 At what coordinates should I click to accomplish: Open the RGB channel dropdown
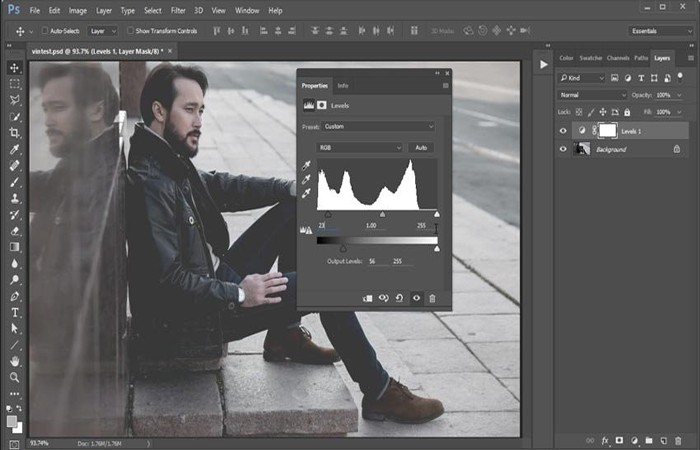(x=359, y=148)
